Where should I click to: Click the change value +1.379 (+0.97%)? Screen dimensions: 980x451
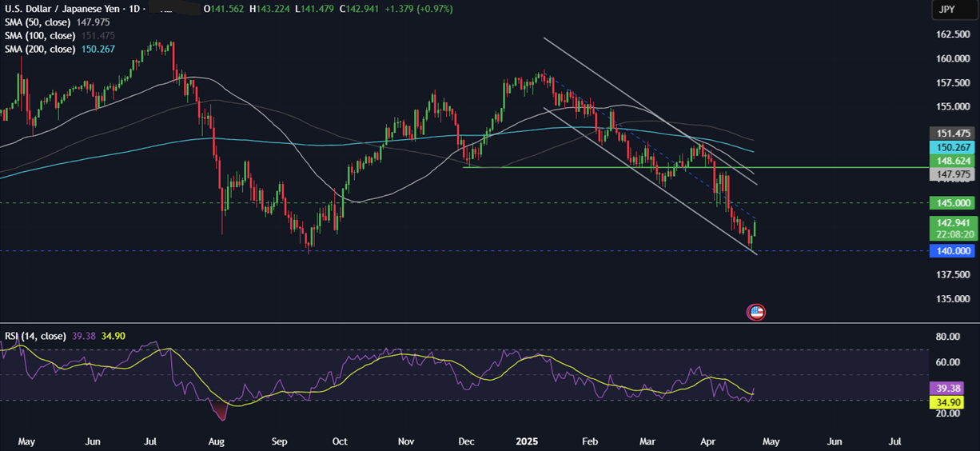tap(420, 9)
